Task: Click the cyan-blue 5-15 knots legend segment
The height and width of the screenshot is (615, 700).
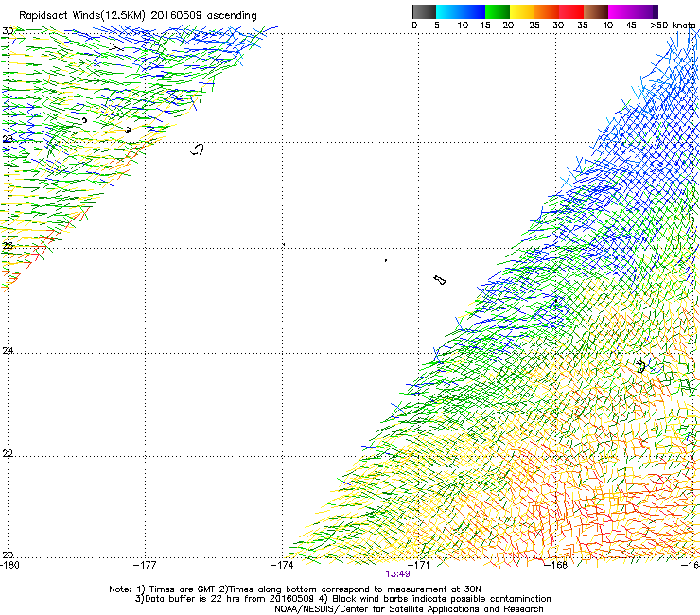Action: coord(461,11)
